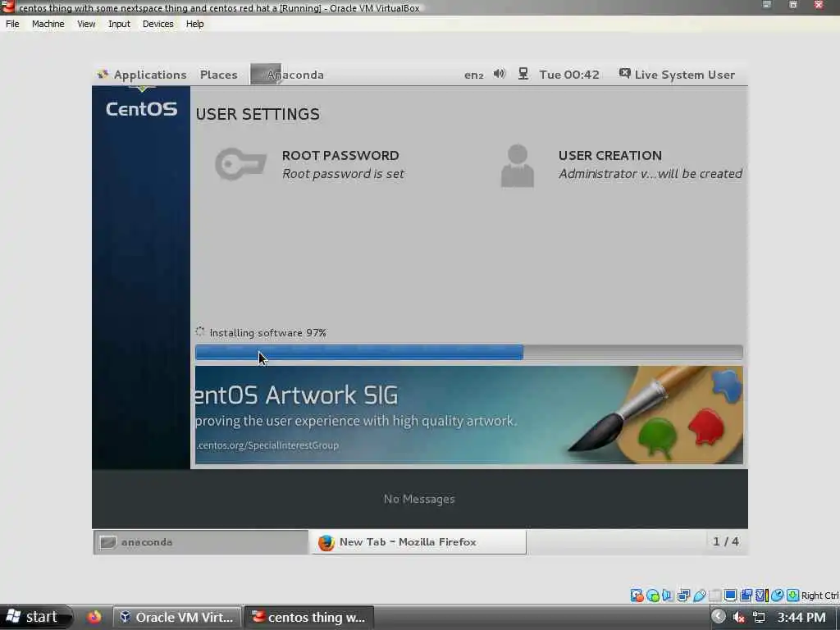Click the Installing software spinner icon

click(200, 331)
